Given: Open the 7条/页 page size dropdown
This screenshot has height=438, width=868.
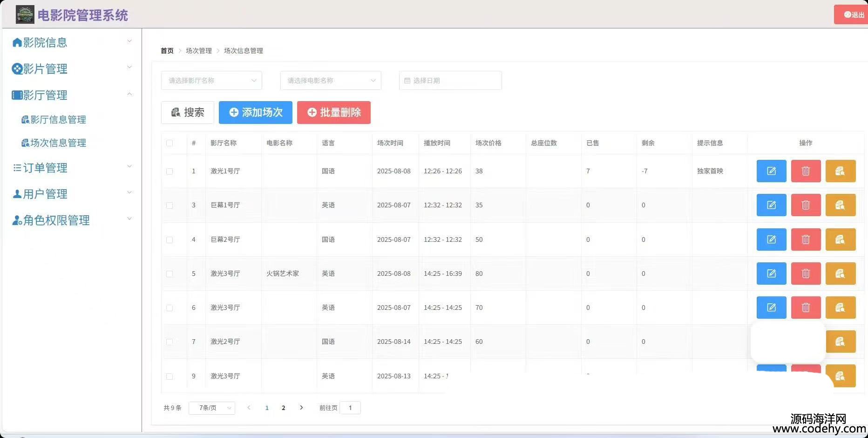Looking at the screenshot, I should [x=212, y=408].
